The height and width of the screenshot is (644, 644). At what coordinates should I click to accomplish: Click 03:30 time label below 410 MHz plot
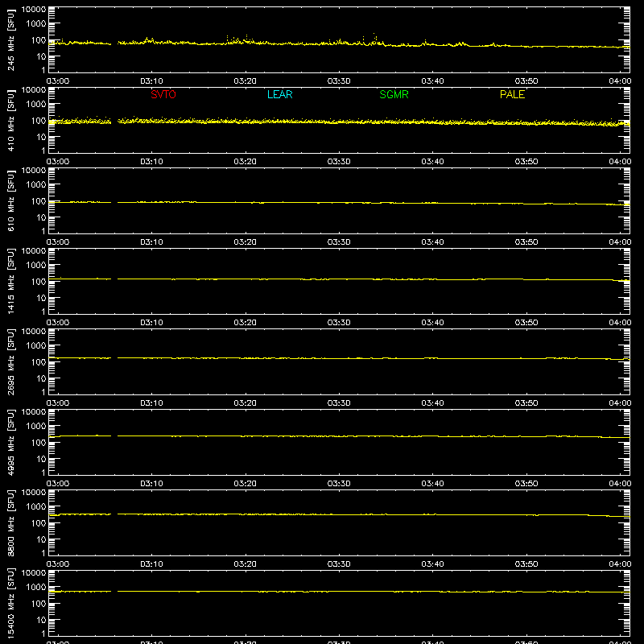coord(339,162)
